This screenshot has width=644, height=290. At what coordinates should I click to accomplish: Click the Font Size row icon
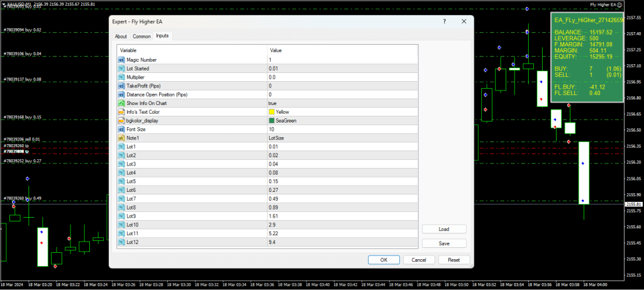[121, 129]
